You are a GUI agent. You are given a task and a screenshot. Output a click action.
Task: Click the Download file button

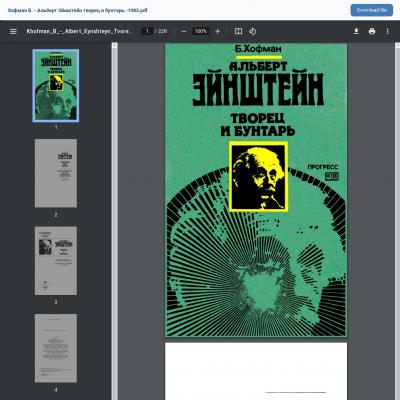pos(372,10)
